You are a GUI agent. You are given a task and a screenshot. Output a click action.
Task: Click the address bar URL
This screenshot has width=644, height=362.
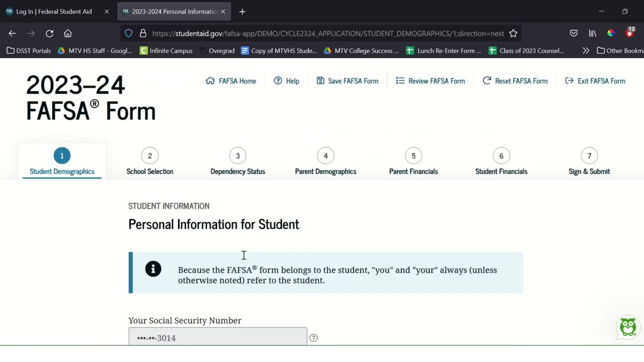click(x=328, y=33)
